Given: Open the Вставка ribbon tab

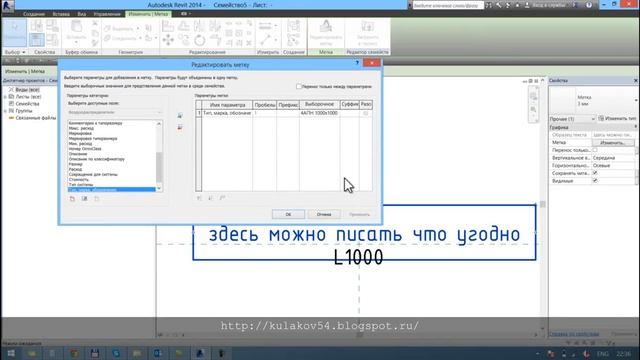Looking at the screenshot, I should click(61, 14).
